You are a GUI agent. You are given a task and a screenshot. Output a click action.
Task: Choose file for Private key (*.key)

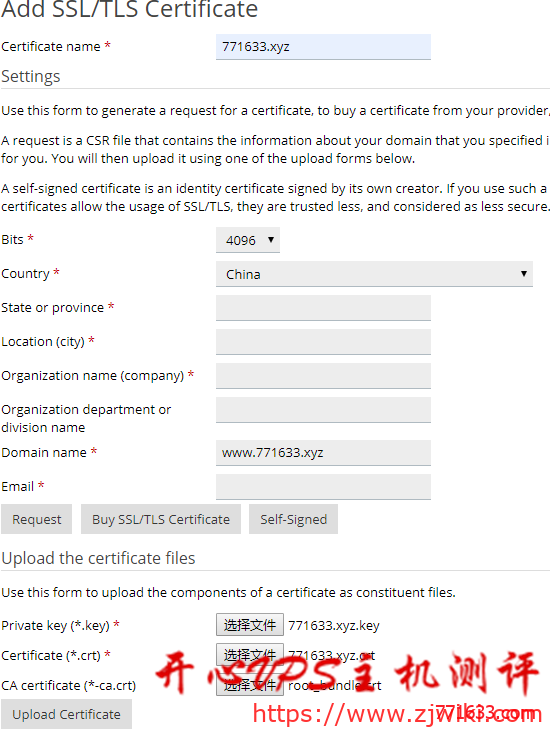(250, 625)
